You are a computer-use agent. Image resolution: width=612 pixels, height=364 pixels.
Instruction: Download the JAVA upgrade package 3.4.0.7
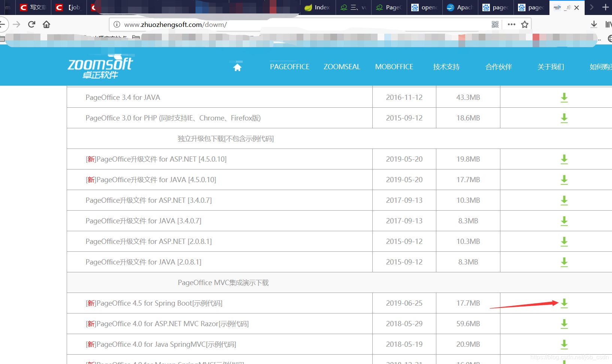point(564,221)
